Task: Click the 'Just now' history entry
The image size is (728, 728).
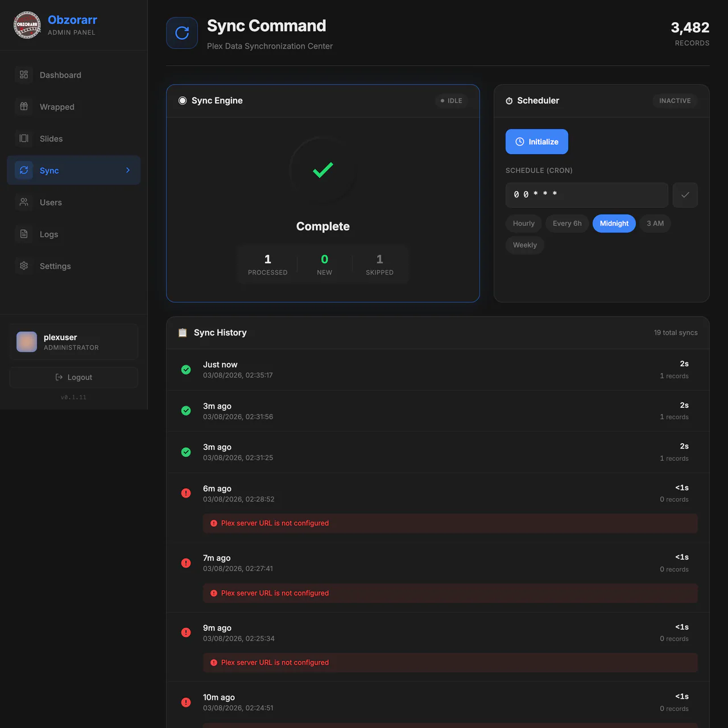Action: pos(438,370)
